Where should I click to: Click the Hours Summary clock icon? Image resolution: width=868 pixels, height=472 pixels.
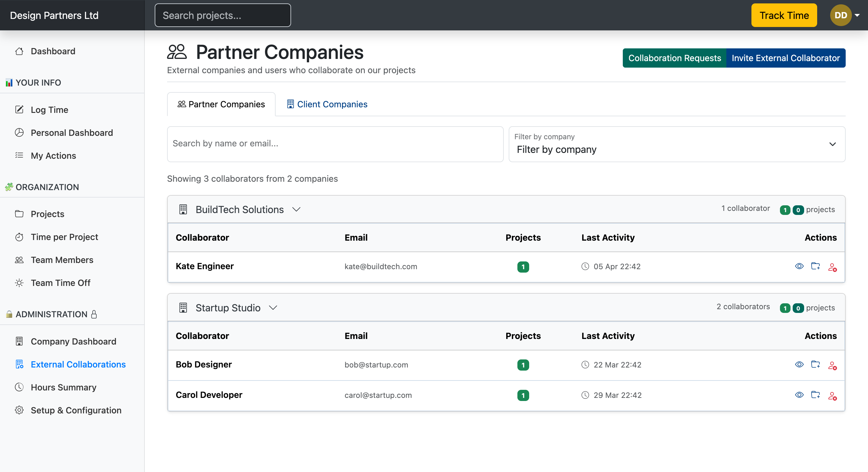click(x=19, y=387)
